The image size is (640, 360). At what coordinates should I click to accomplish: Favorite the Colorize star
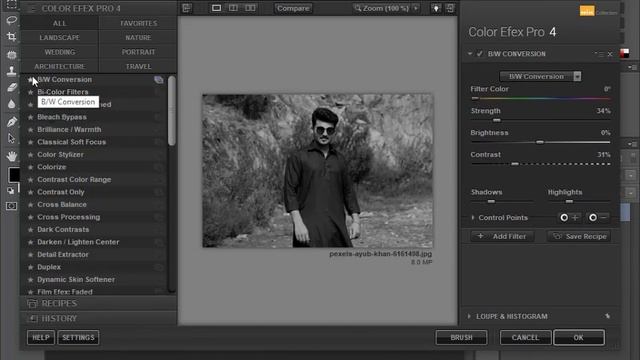coord(31,167)
